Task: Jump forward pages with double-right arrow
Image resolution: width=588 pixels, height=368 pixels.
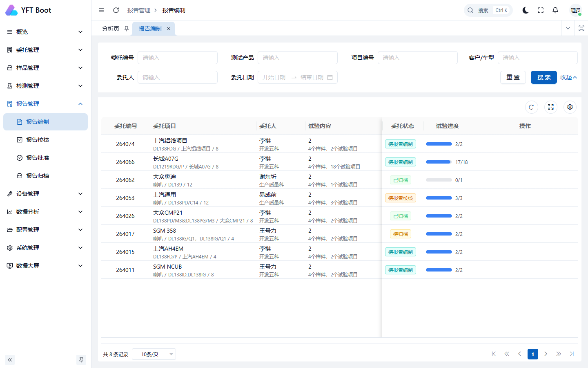Action: tap(559, 354)
